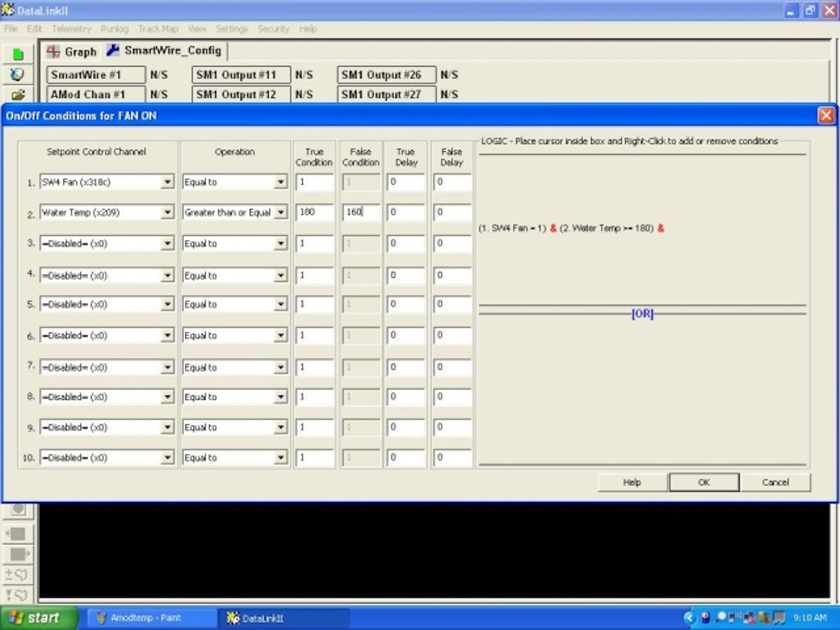Open the Telemetry menu

coord(70,29)
